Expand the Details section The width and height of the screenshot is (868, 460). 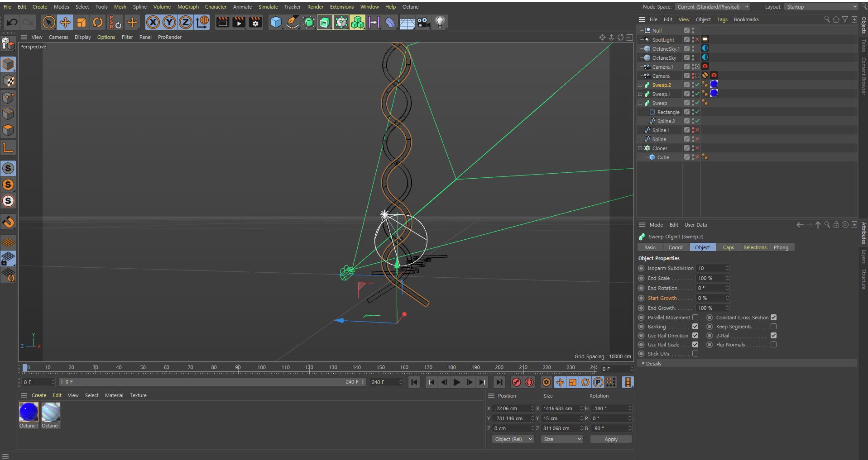coord(653,364)
